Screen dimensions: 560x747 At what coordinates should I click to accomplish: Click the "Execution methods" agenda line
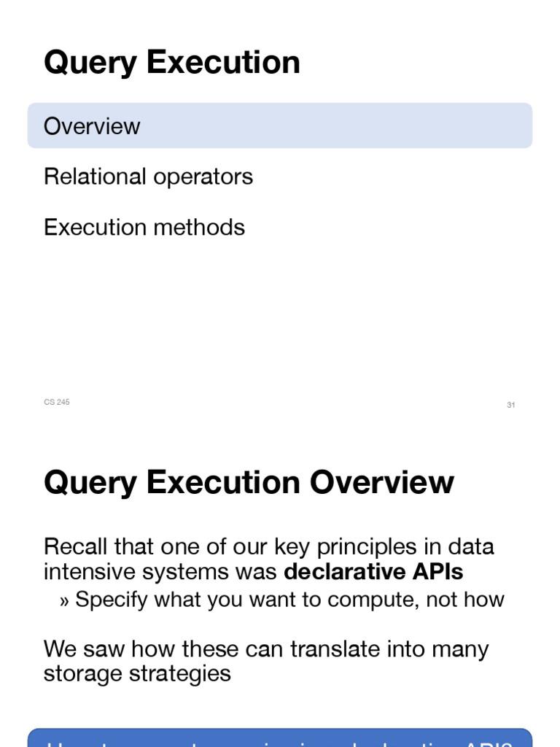click(144, 228)
